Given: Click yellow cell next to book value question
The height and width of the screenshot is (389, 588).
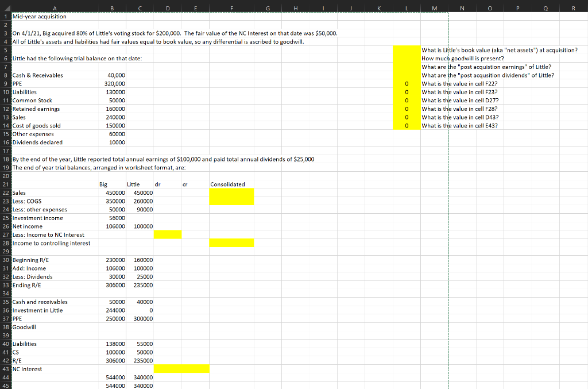Looking at the screenshot, I should pos(407,50).
